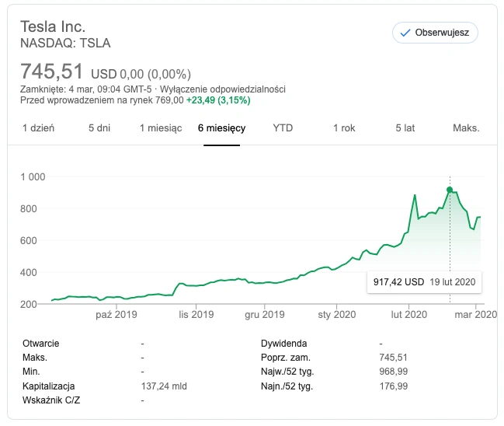Click the 137,24 mld value
The height and width of the screenshot is (426, 504).
point(164,386)
